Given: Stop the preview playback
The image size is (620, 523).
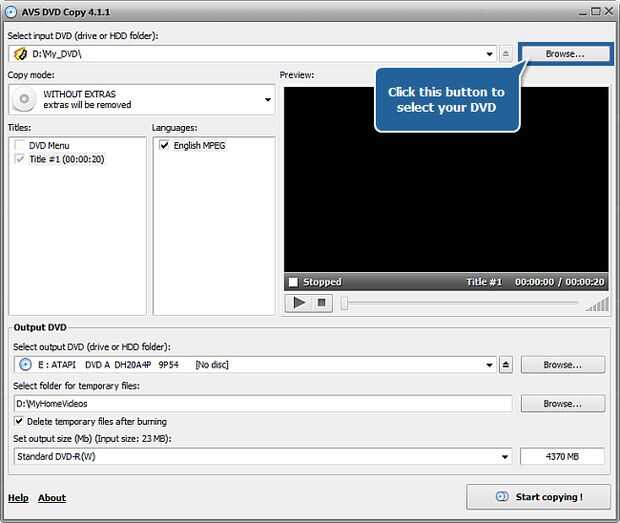Looking at the screenshot, I should [x=321, y=303].
